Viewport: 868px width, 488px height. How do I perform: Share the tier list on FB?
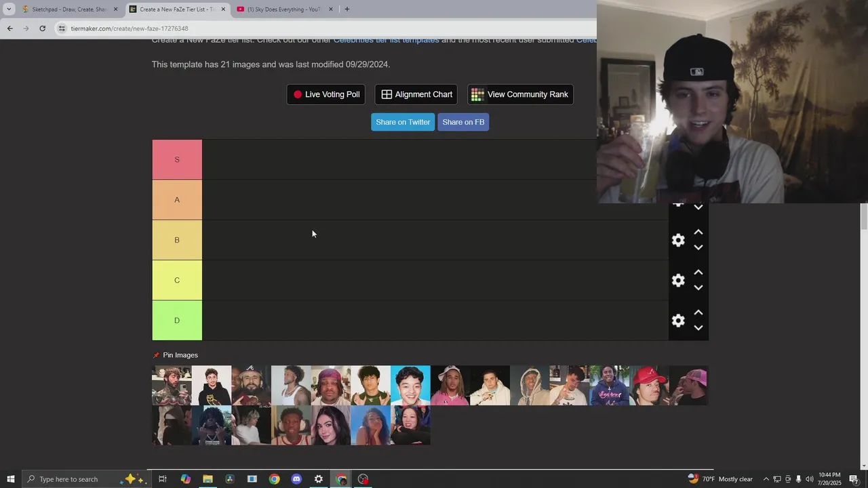[x=463, y=122]
